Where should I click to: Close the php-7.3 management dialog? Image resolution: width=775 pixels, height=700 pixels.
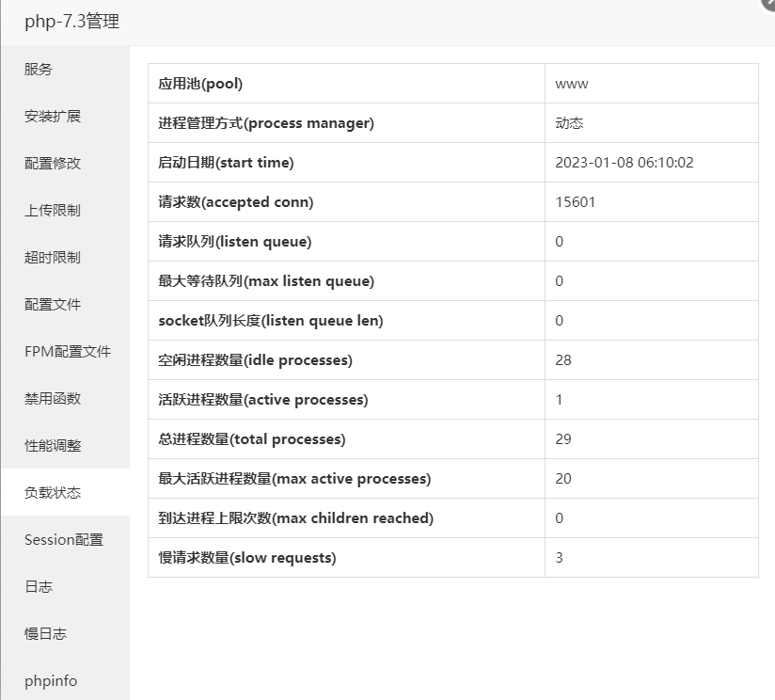[x=769, y=3]
